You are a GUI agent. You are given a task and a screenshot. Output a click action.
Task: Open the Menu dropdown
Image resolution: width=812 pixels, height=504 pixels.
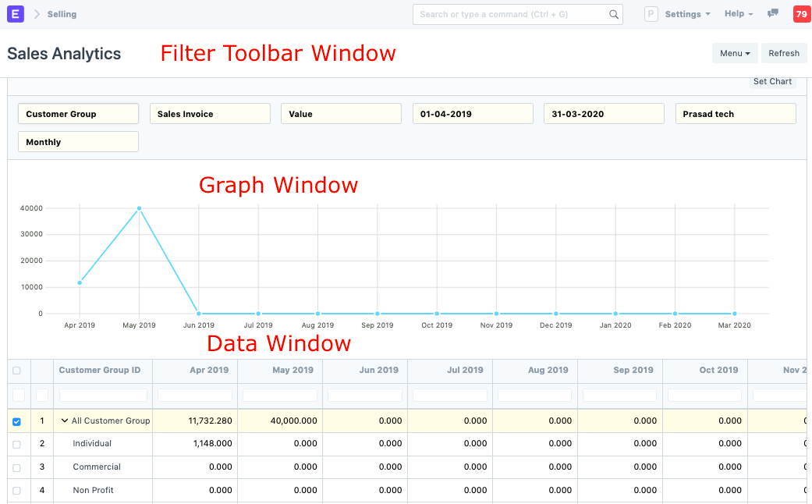pyautogui.click(x=734, y=52)
